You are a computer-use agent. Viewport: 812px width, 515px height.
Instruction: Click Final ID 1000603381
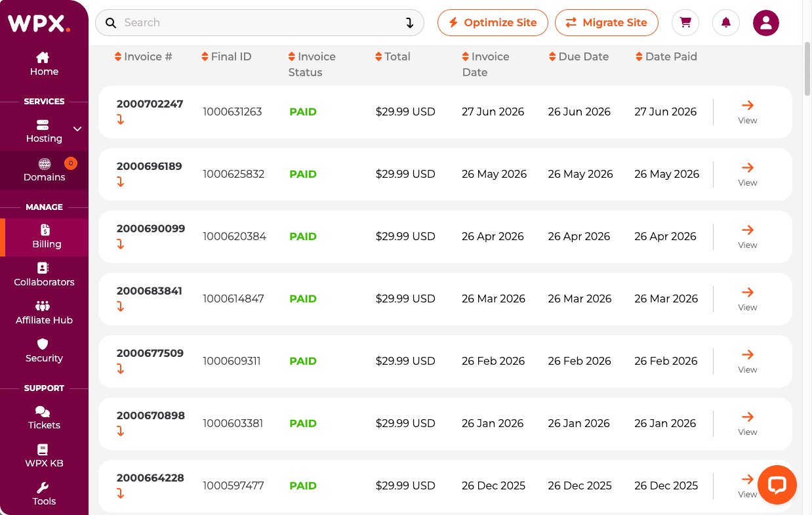[233, 424]
